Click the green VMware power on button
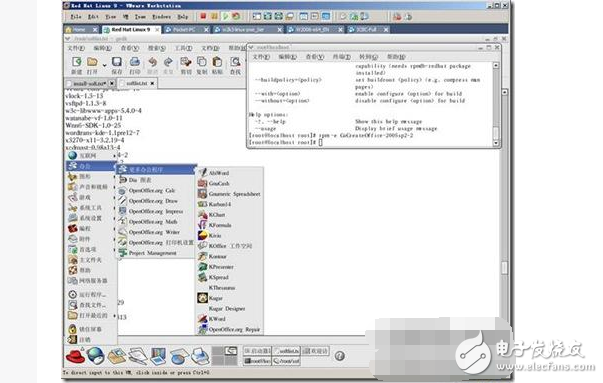This screenshot has width=603, height=383. click(225, 17)
